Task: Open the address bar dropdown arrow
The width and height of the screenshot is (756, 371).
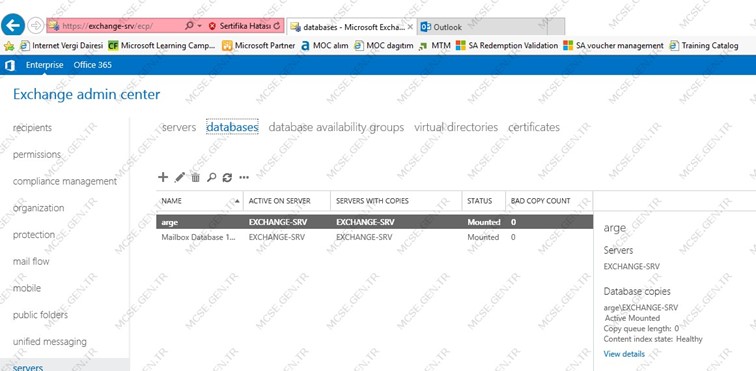Action: coord(199,26)
